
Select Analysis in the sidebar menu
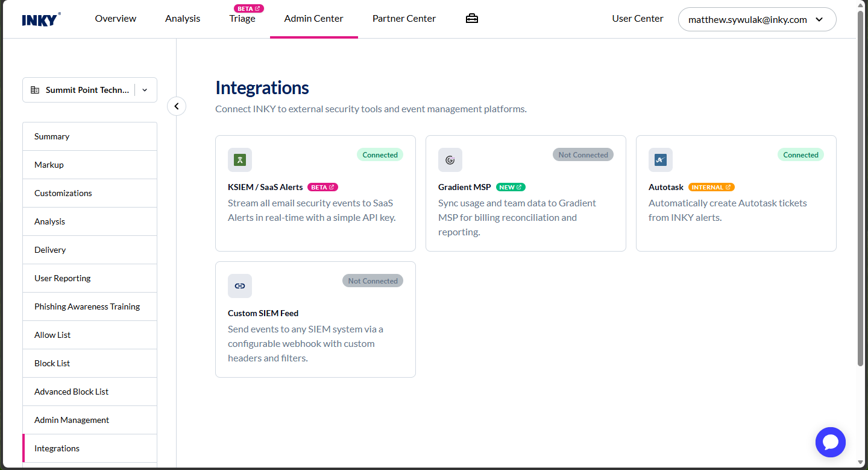pyautogui.click(x=90, y=221)
